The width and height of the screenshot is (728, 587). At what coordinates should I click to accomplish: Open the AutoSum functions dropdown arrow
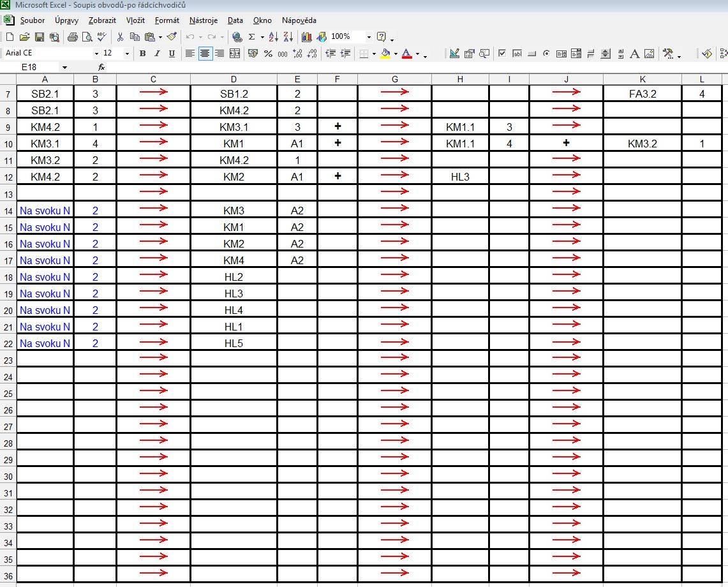(x=262, y=37)
